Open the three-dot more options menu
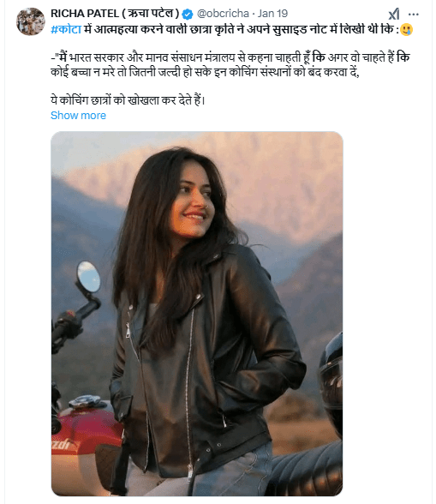 (414, 14)
